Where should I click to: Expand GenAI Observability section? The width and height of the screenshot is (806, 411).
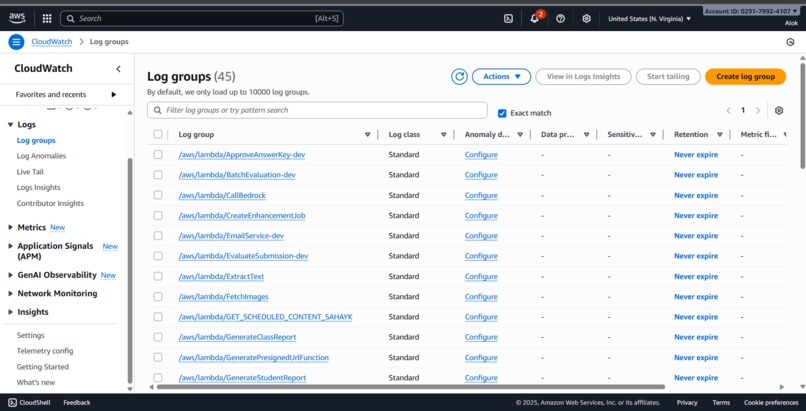[x=10, y=275]
